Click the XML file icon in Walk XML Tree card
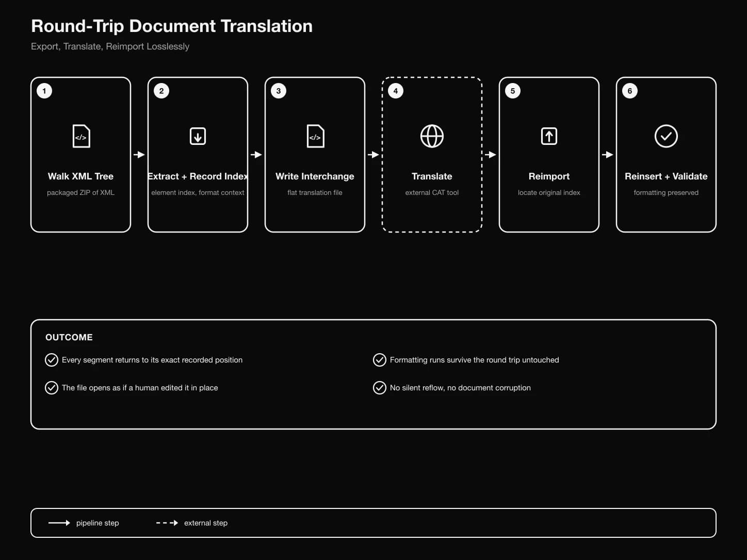 [x=81, y=136]
